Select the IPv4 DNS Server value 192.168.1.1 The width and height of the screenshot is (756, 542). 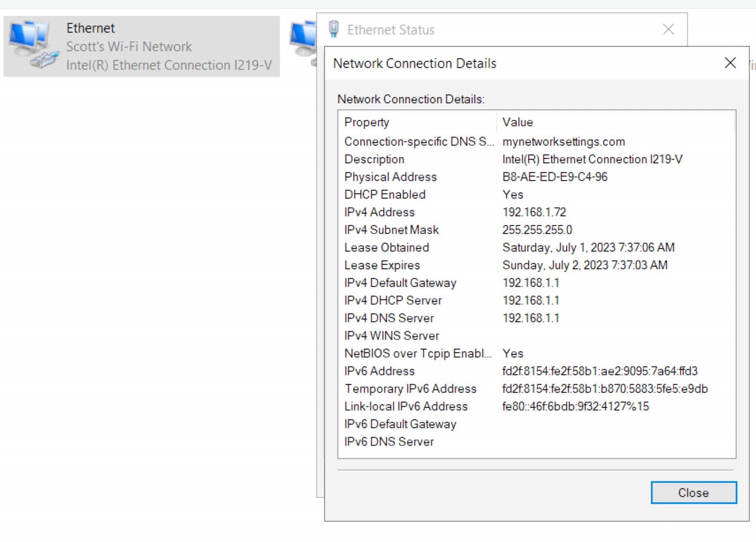coord(531,318)
